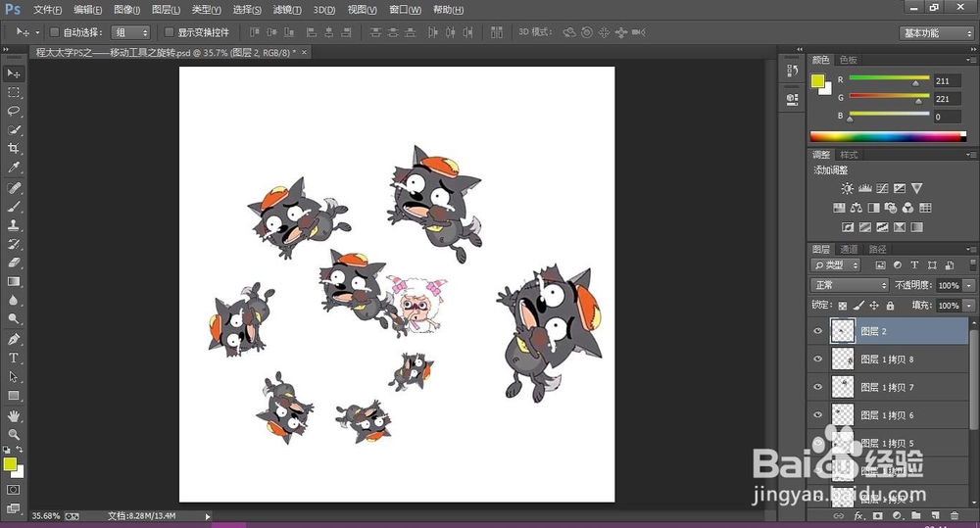Toggle lock transparent pixels
The image size is (980, 528).
(843, 306)
